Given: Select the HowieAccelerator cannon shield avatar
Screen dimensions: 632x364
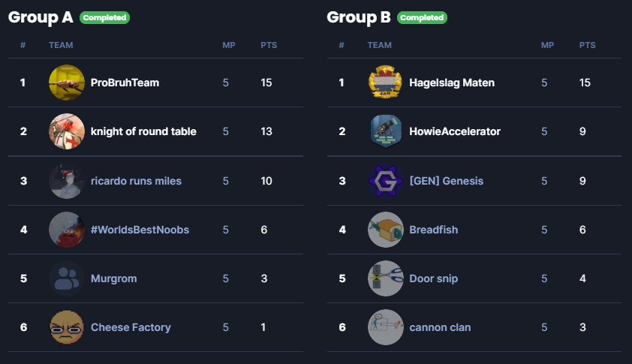Looking at the screenshot, I should point(385,131).
